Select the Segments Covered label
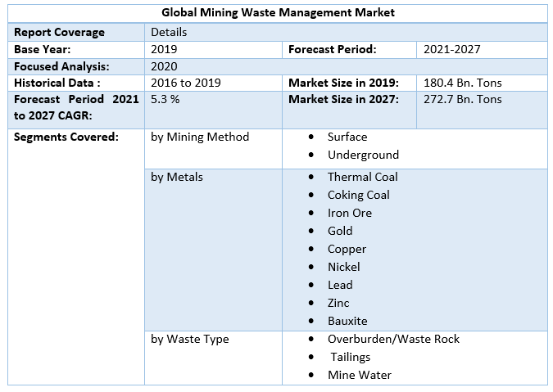Image resolution: width=553 pixels, height=392 pixels. (x=66, y=137)
